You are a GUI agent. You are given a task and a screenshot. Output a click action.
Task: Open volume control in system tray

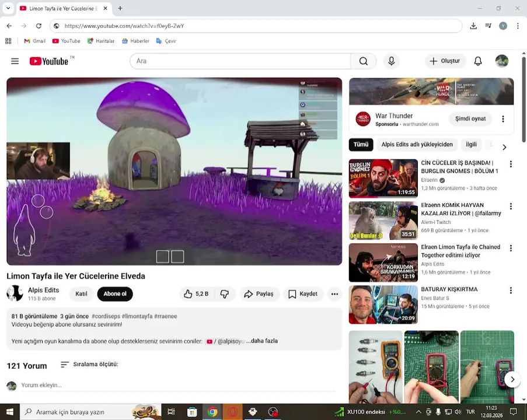click(x=458, y=412)
